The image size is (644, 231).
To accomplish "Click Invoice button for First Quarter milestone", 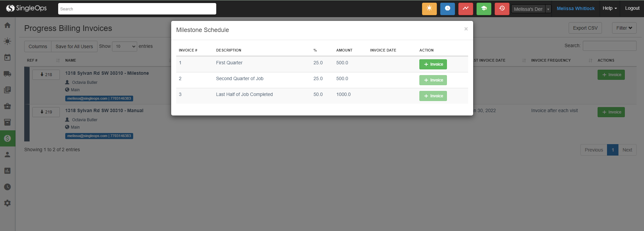I will [433, 64].
